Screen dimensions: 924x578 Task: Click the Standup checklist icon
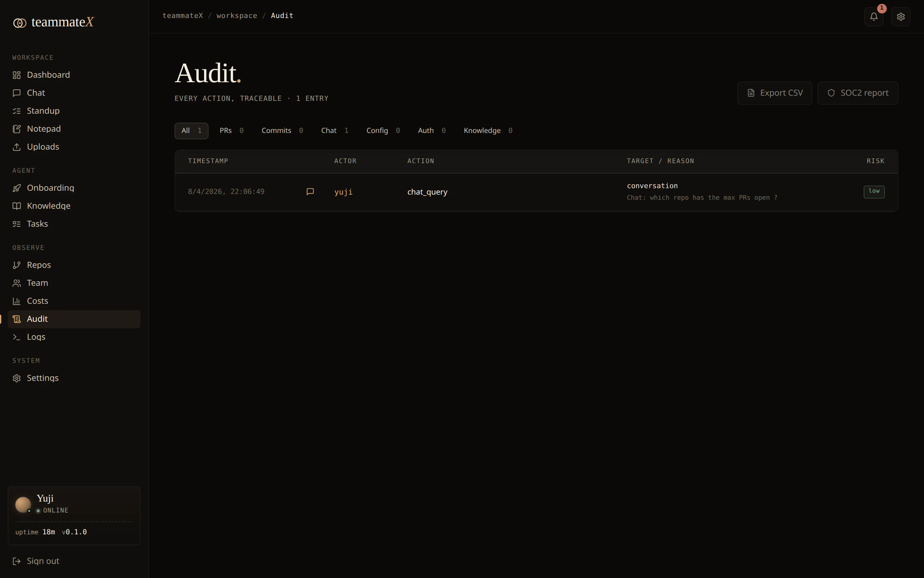[x=16, y=111]
